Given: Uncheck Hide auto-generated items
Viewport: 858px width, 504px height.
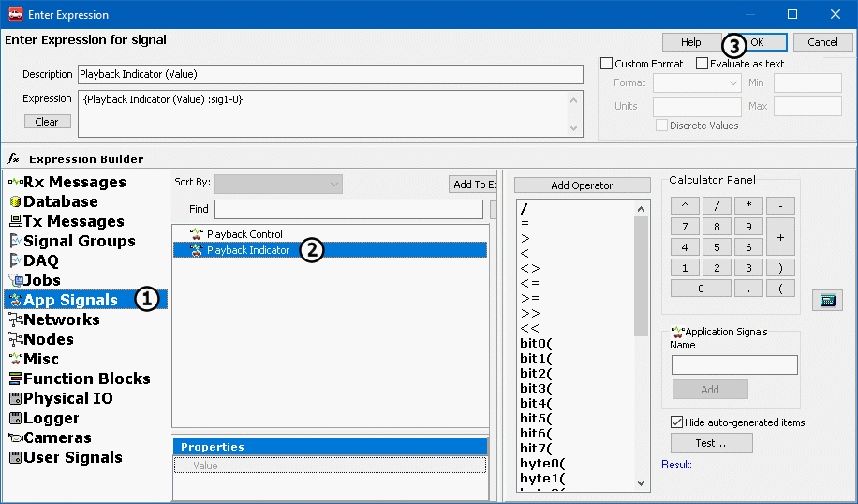Looking at the screenshot, I should point(678,422).
